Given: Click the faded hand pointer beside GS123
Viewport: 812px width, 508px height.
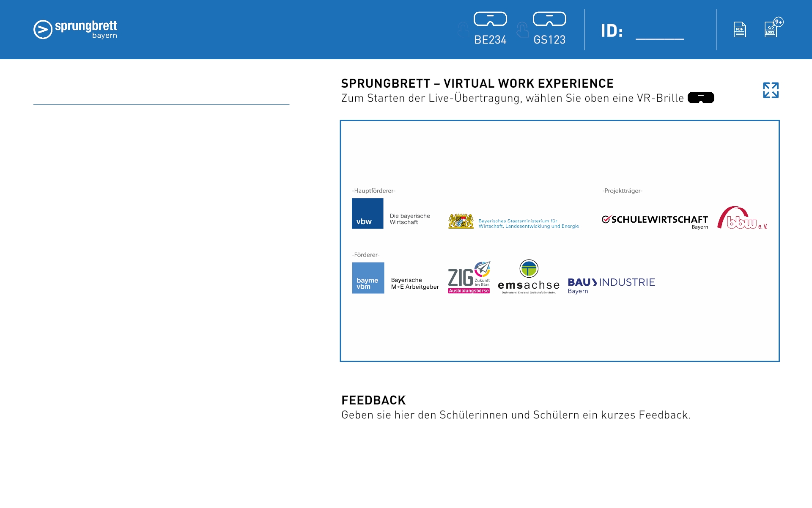Looking at the screenshot, I should click(x=522, y=30).
